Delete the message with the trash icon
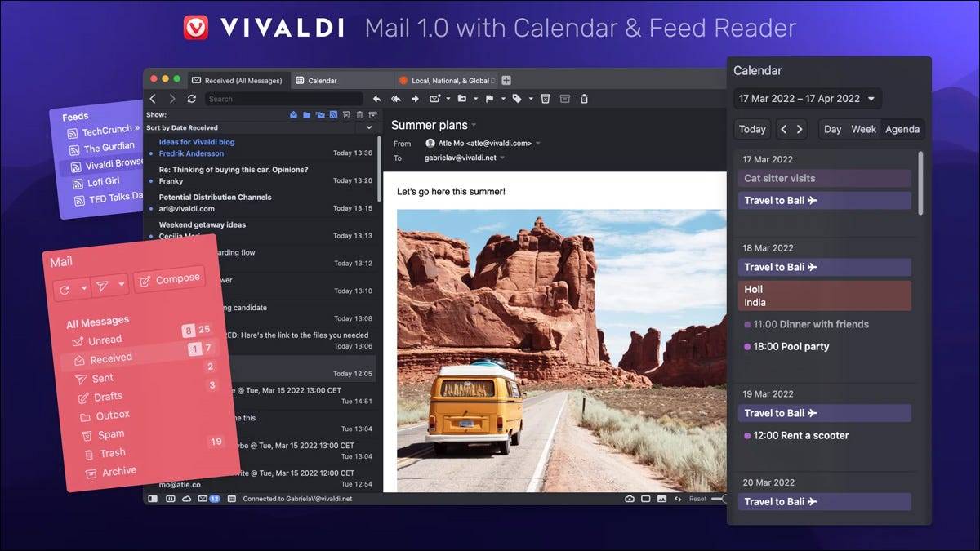The image size is (980, 551). point(583,99)
